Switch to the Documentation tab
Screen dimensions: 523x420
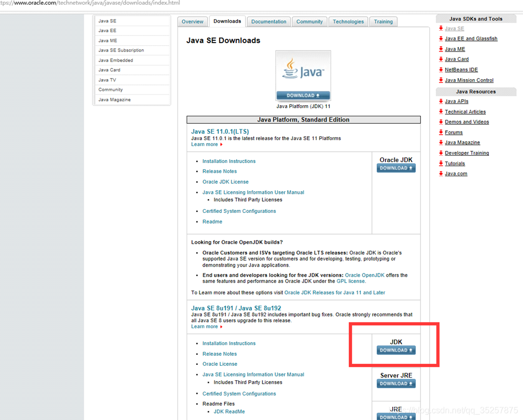[x=269, y=22]
